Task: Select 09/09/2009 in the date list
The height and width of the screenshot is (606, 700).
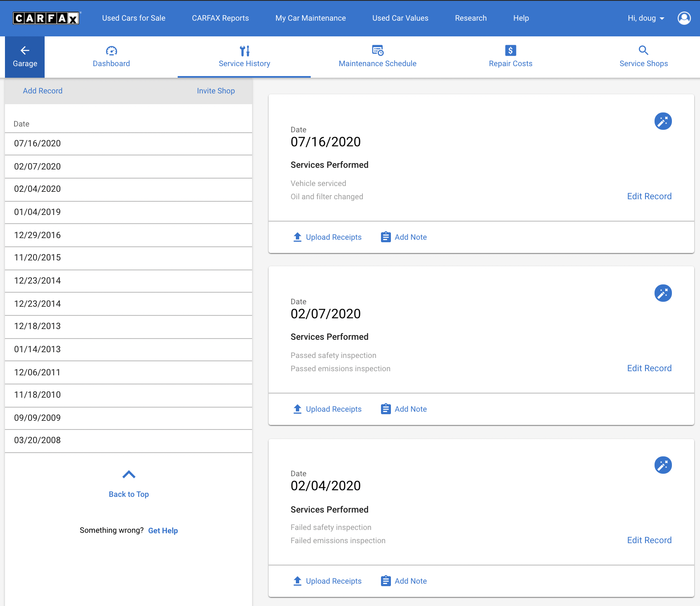Action: point(129,418)
